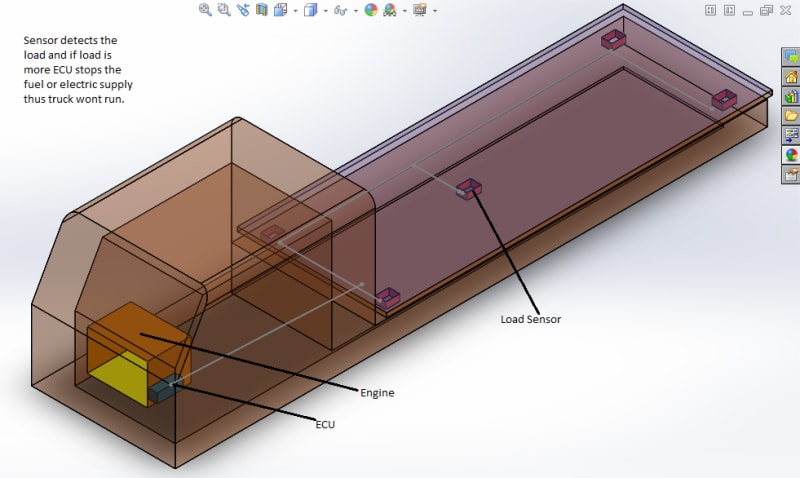Activate the Section View tool

tap(262, 10)
